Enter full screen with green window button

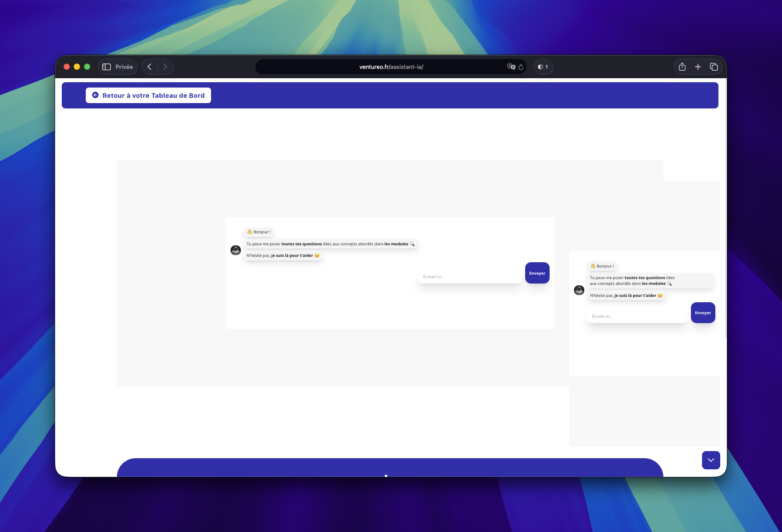point(87,67)
